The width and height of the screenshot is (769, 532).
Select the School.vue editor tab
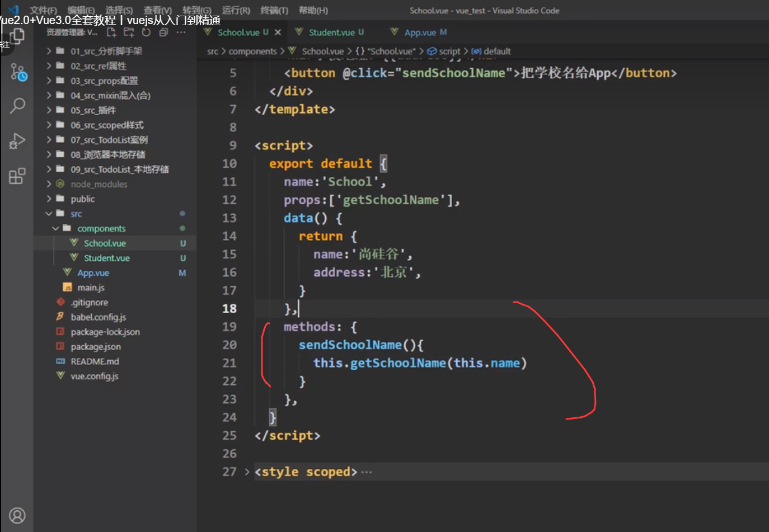(x=243, y=32)
